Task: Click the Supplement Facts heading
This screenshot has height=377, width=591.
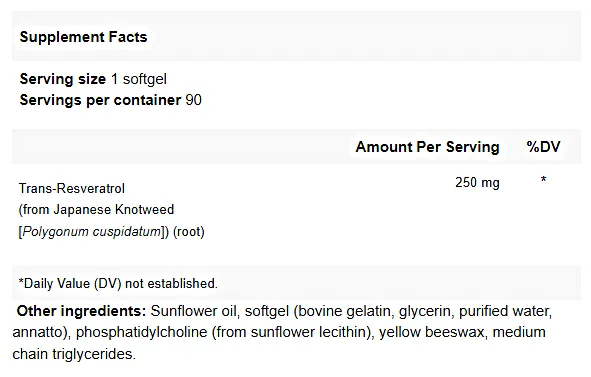Action: 83,37
